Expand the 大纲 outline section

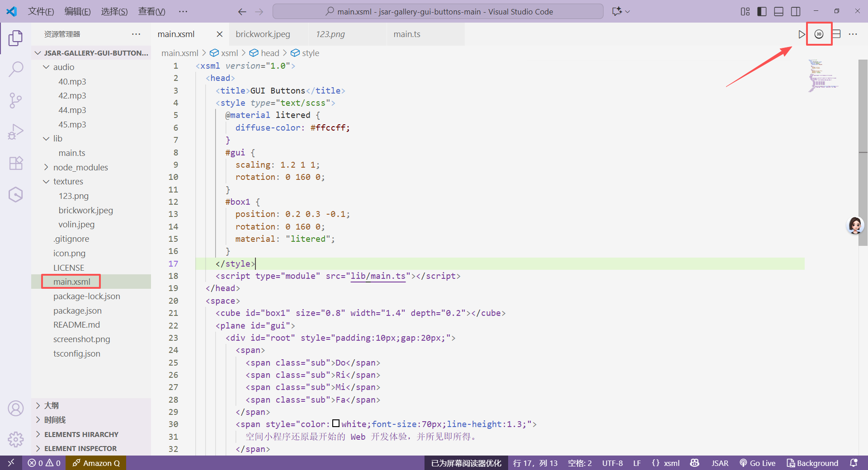[x=90, y=405]
